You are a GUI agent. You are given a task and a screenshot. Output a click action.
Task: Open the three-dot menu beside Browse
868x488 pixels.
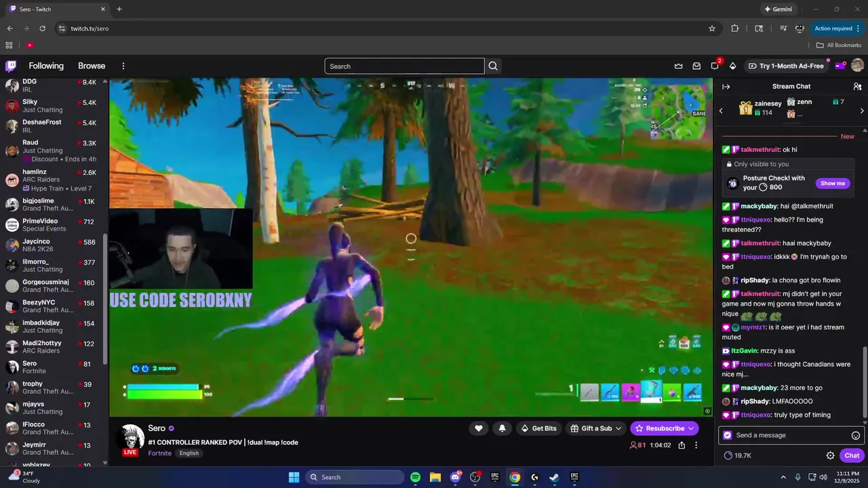point(123,66)
